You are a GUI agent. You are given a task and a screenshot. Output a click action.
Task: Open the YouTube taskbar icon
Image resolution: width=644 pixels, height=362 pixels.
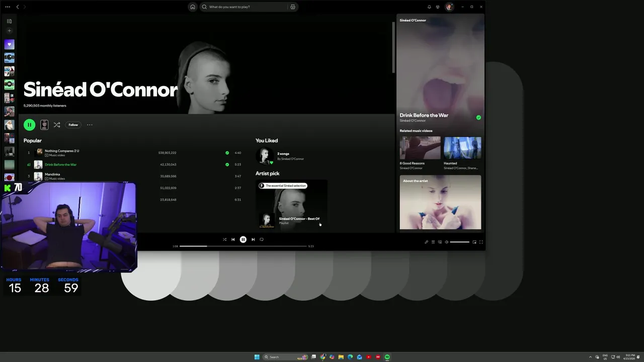pyautogui.click(x=369, y=357)
